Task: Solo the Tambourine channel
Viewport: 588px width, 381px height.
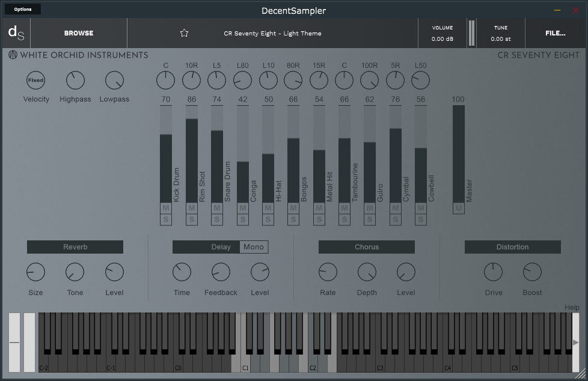Action: [345, 219]
